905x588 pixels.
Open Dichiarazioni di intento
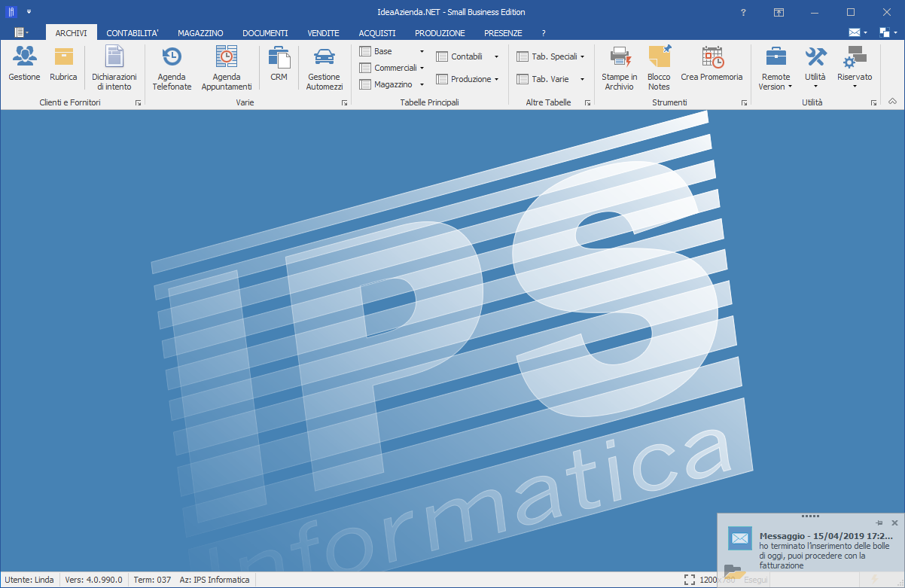click(x=114, y=69)
